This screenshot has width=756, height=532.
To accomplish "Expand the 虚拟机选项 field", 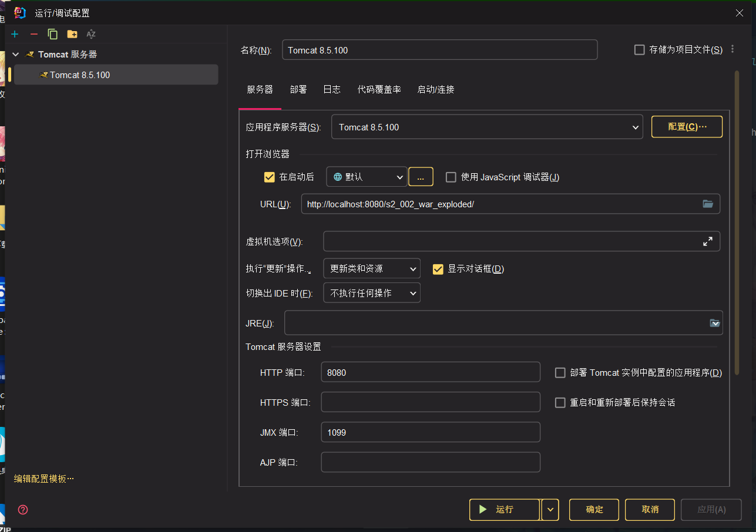I will (x=708, y=241).
